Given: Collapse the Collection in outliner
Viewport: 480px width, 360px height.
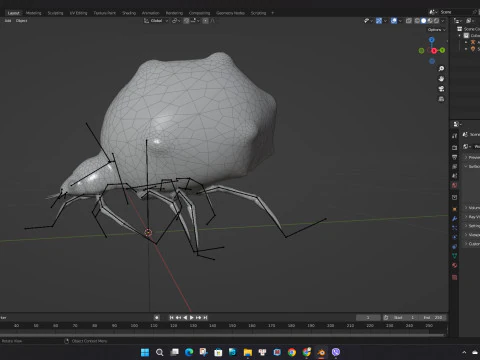Looking at the screenshot, I should pyautogui.click(x=460, y=36).
